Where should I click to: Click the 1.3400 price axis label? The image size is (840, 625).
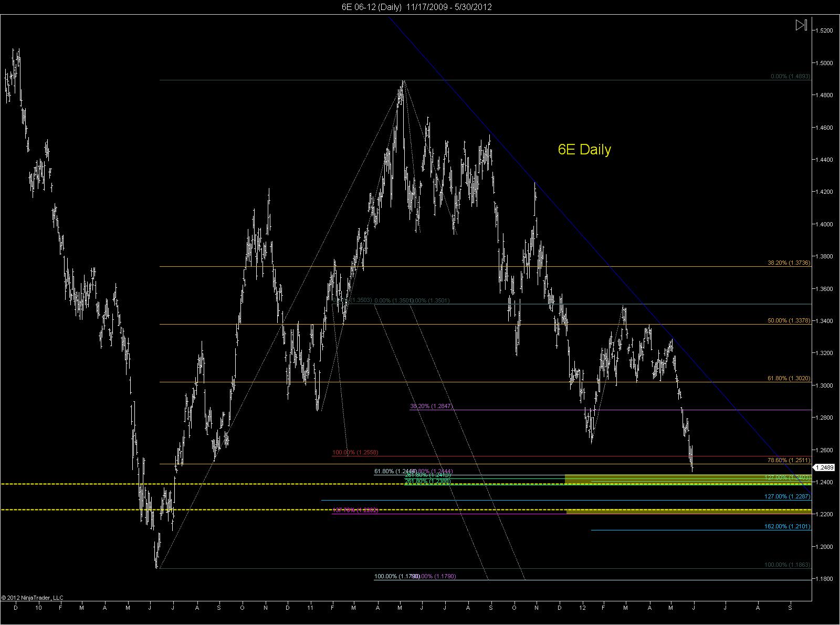pos(824,321)
